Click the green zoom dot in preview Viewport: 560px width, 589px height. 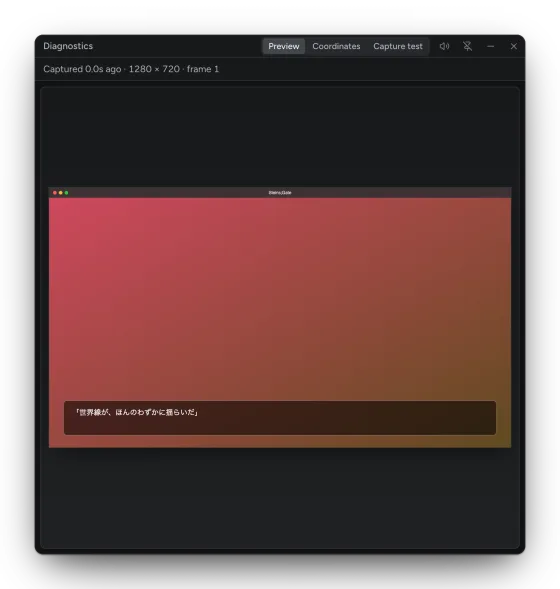pyautogui.click(x=66, y=193)
